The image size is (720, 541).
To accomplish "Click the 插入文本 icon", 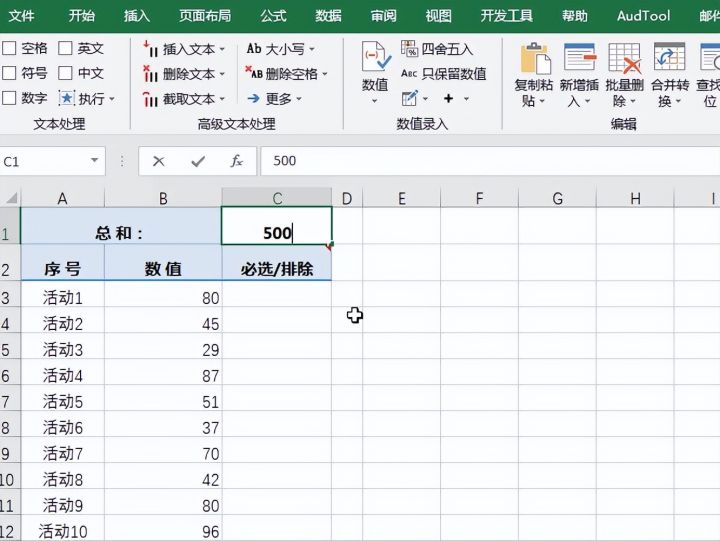I will pos(150,48).
